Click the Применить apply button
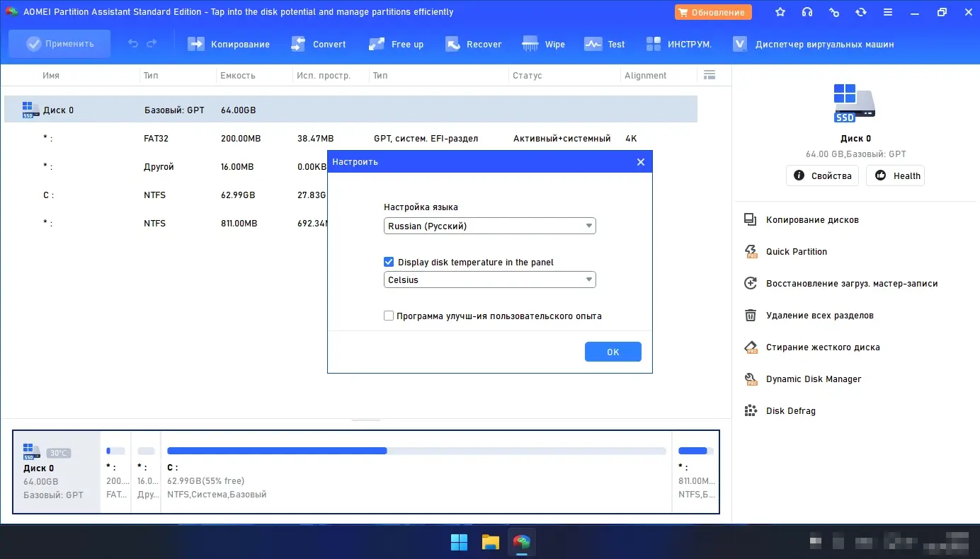The height and width of the screenshot is (559, 980). click(x=59, y=44)
